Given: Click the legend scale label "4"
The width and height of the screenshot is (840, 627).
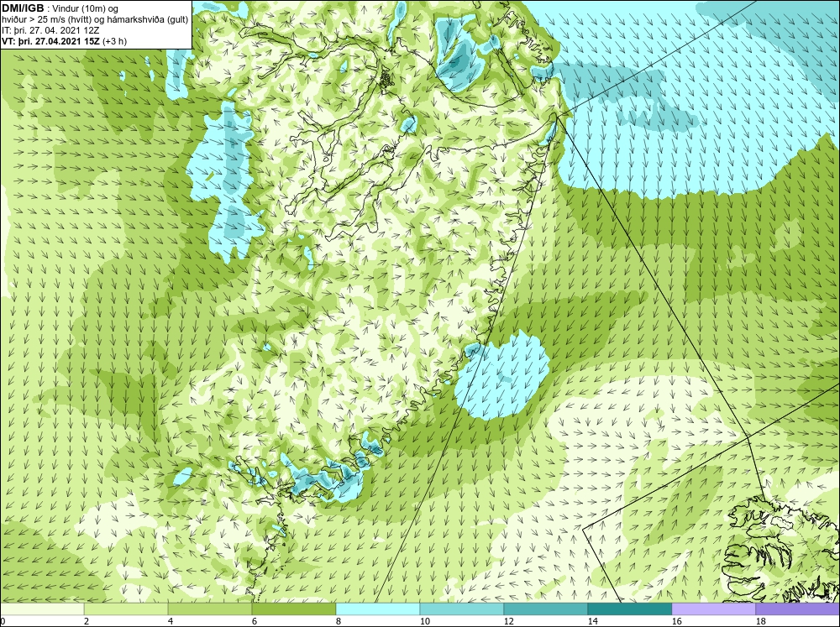Looking at the screenshot, I should [171, 621].
